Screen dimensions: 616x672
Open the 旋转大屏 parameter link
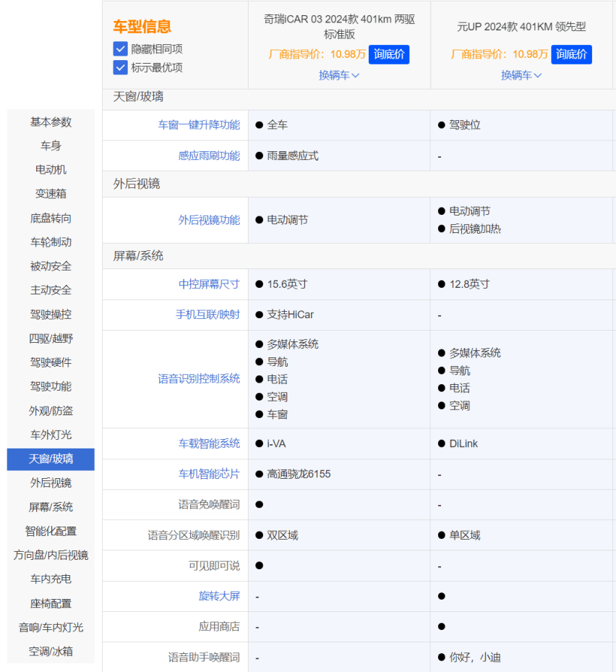click(219, 596)
